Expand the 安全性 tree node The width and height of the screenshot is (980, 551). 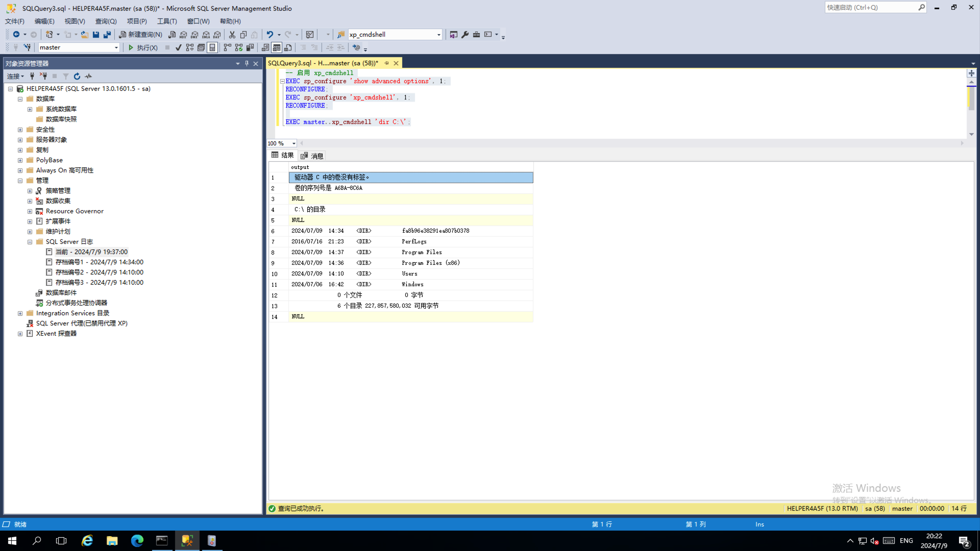coord(20,130)
